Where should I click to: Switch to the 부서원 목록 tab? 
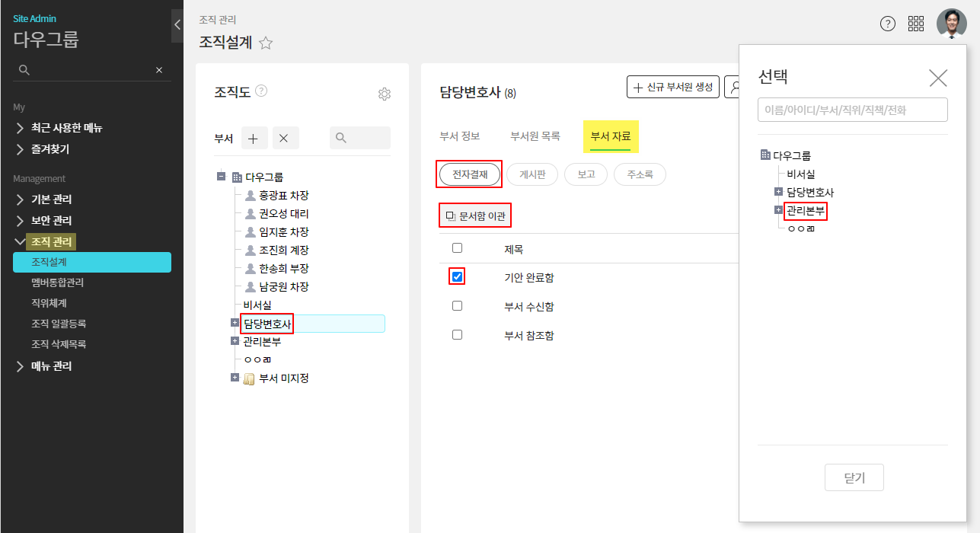tap(535, 136)
